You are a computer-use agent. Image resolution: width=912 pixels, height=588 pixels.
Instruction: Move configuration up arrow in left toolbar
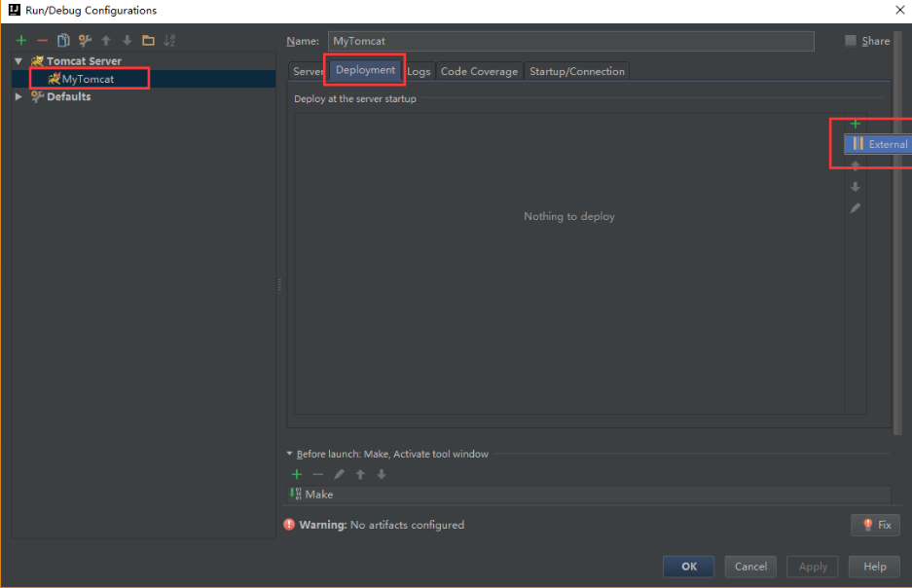tap(106, 40)
